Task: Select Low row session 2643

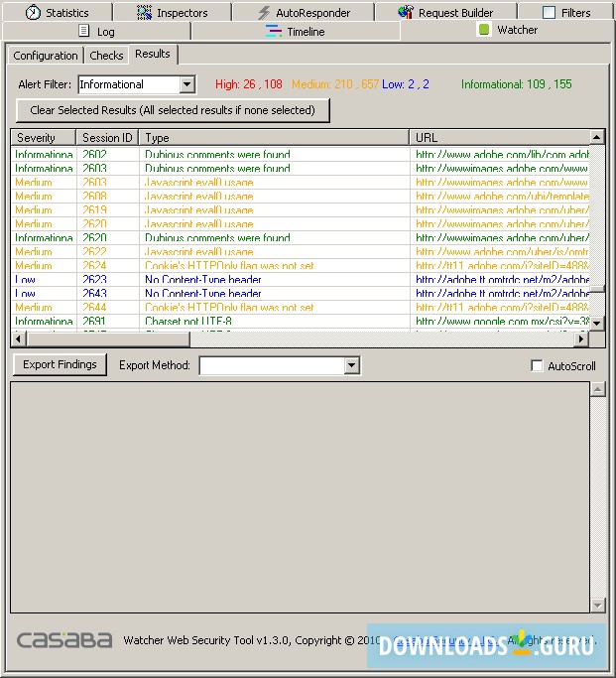Action: (301, 293)
